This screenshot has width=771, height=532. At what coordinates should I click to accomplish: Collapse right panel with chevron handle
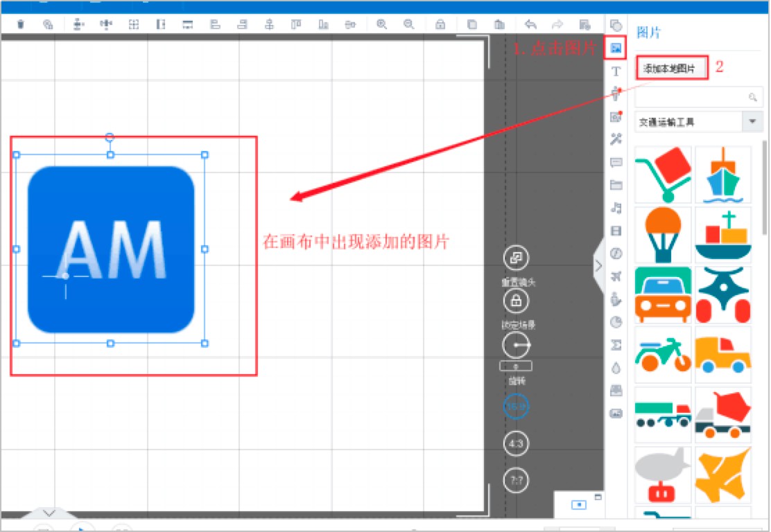(598, 266)
